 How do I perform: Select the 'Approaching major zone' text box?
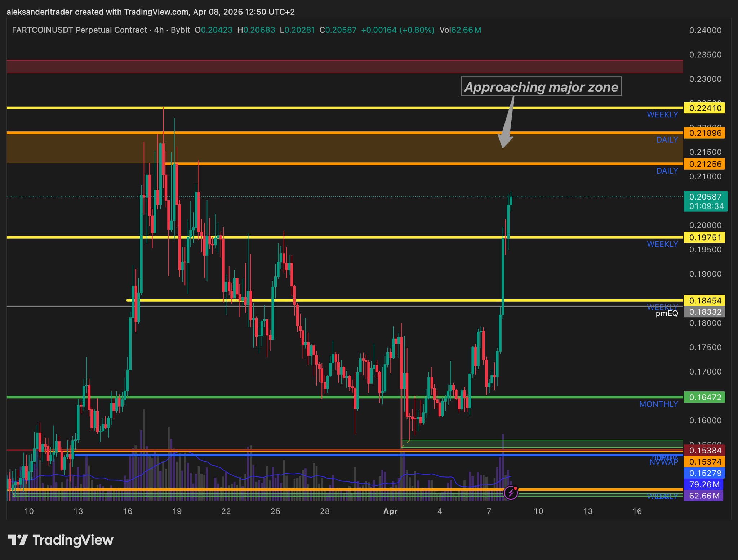tap(541, 87)
